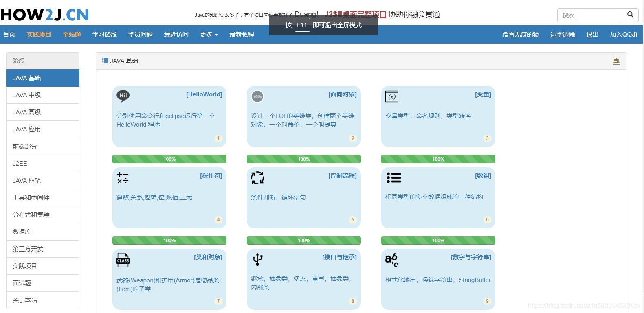Screen dimensions: 644x313
Task: Select 前端部分 in the sidebar
Action: (x=43, y=147)
